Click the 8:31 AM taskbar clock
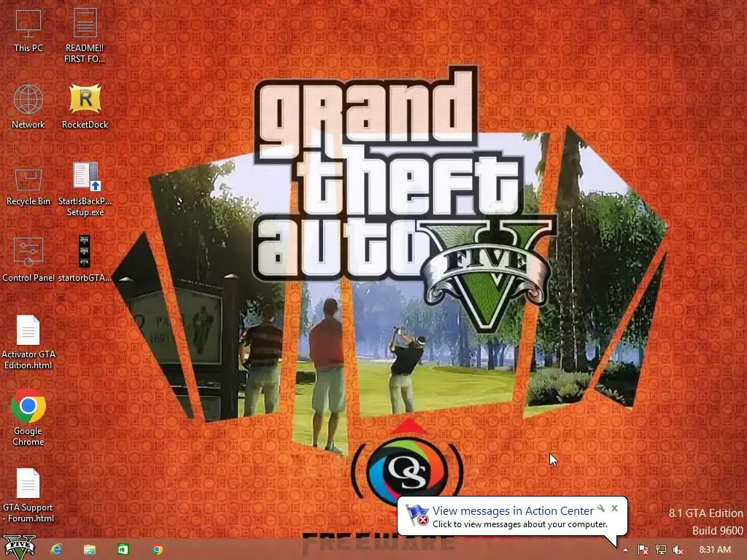 pyautogui.click(x=715, y=550)
